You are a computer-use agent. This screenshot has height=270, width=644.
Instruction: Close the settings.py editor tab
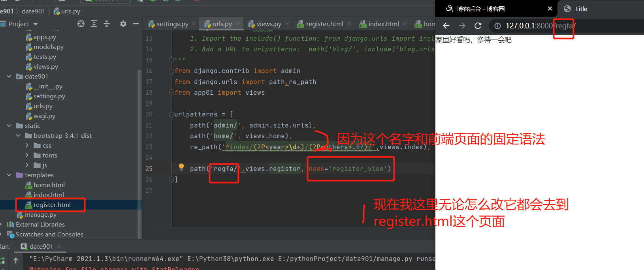click(x=194, y=24)
